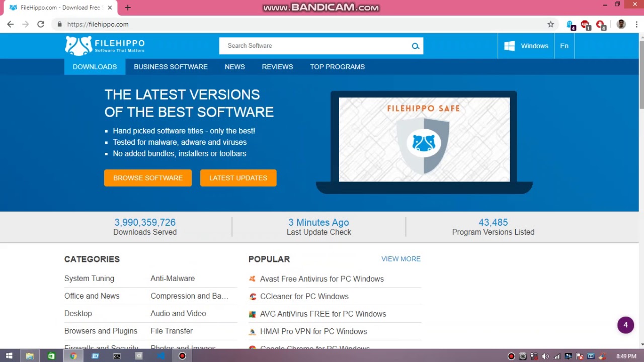Image resolution: width=644 pixels, height=362 pixels.
Task: Click the BROWSE SOFTWARE button
Action: click(x=148, y=178)
